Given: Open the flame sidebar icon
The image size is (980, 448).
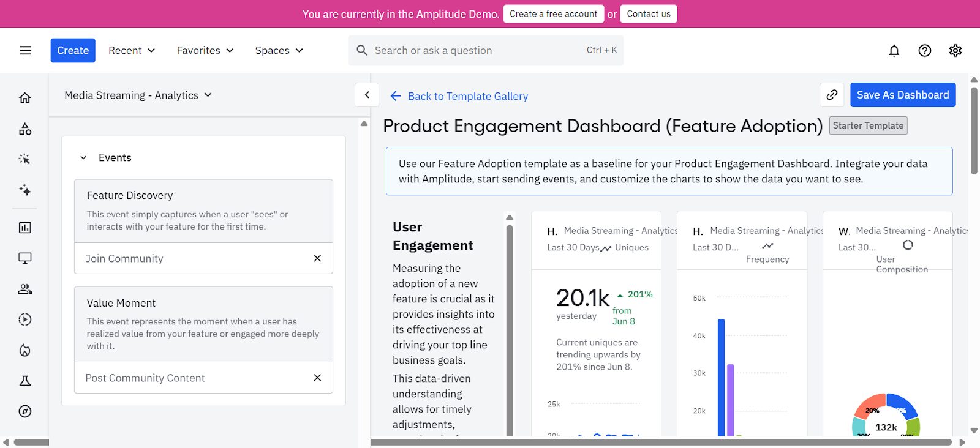Looking at the screenshot, I should coord(25,350).
